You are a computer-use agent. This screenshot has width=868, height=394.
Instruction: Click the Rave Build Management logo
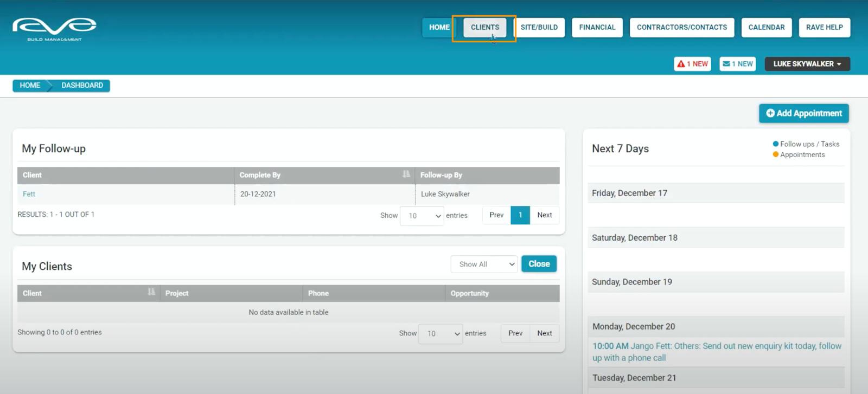click(54, 29)
